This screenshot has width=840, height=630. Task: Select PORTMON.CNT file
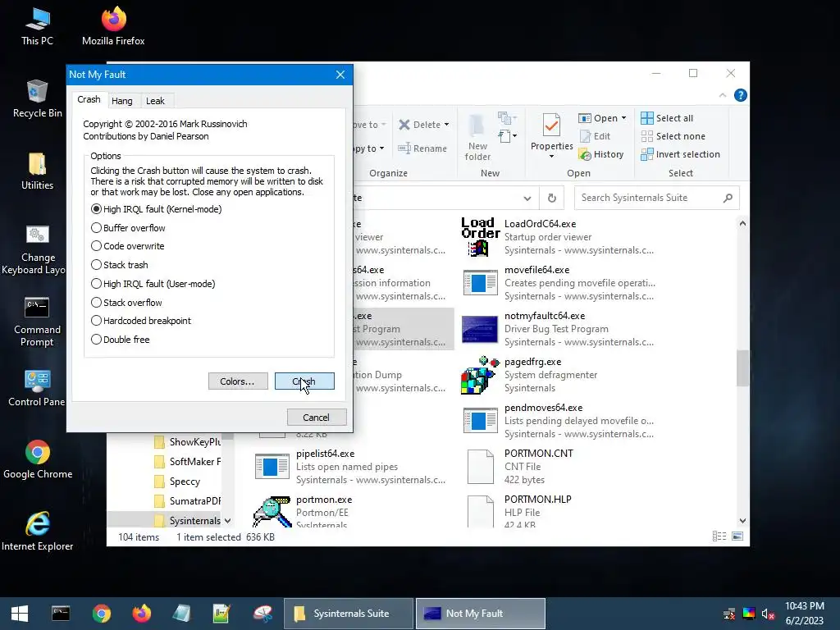519,467
